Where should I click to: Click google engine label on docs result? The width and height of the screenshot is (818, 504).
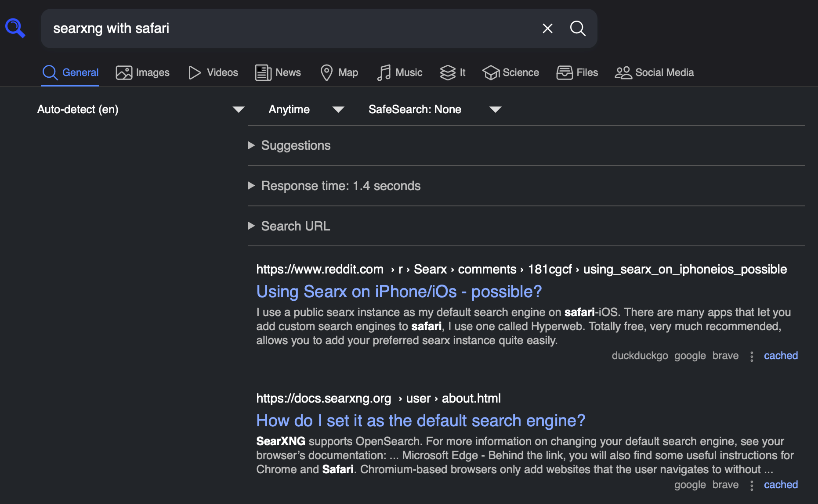coord(690,485)
